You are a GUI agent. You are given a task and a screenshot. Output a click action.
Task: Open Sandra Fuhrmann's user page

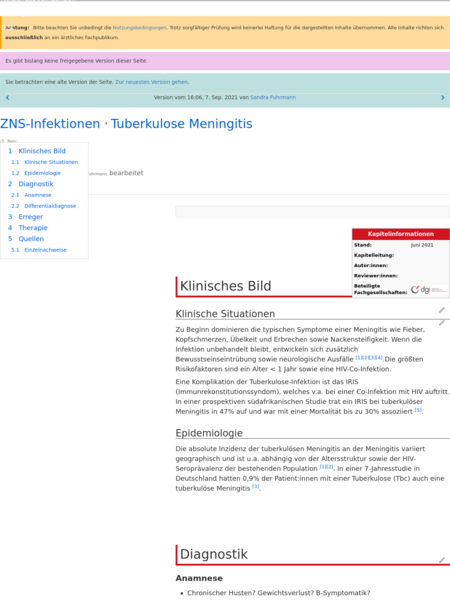click(273, 97)
